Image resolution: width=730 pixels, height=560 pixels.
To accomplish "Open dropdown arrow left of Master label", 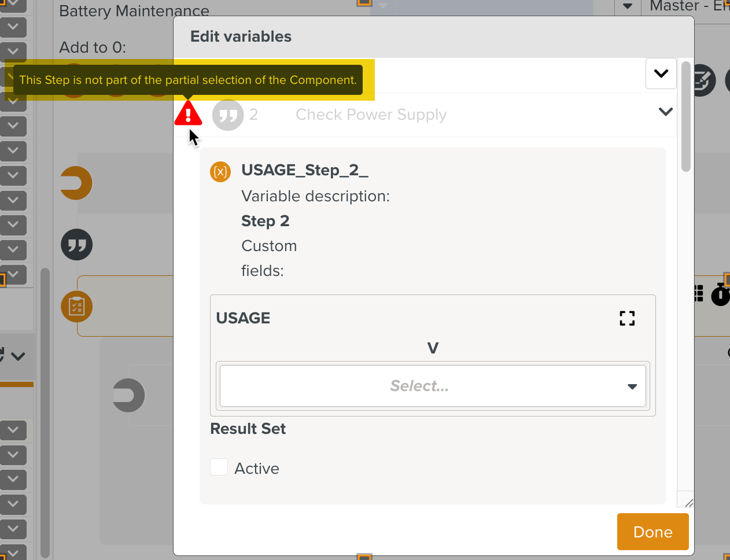I will [x=628, y=7].
